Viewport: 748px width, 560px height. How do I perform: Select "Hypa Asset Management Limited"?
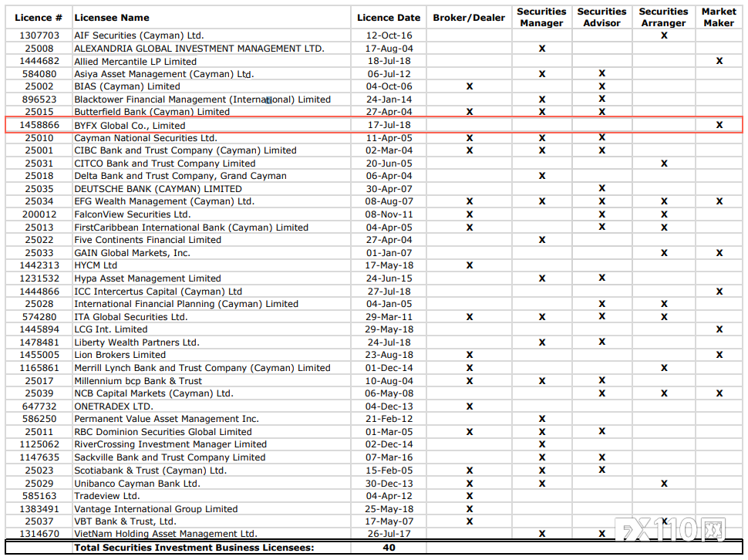[x=147, y=278]
